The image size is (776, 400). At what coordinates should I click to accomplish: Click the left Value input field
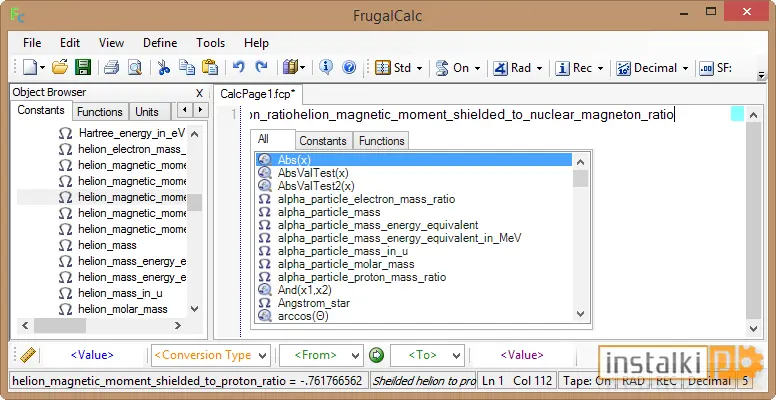pyautogui.click(x=93, y=355)
